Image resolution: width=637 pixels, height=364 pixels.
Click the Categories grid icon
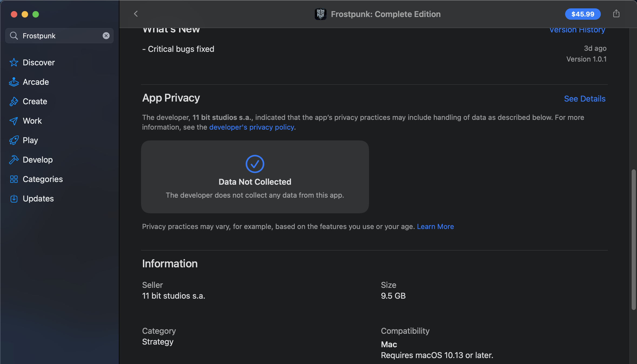pos(14,179)
